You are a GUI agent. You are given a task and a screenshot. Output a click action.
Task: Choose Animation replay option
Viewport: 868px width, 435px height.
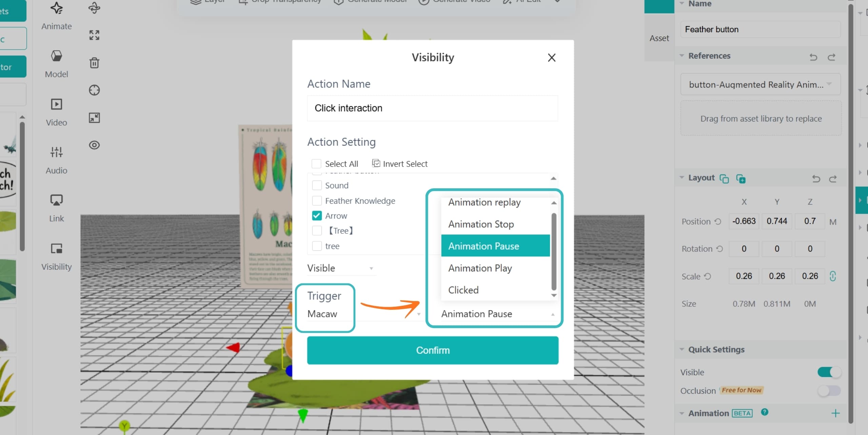[x=495, y=202]
